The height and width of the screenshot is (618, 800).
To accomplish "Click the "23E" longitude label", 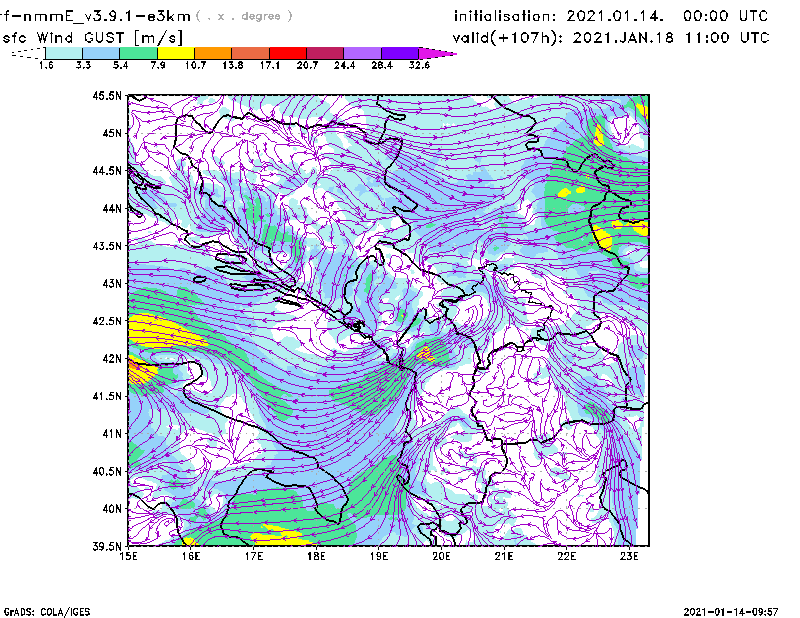I will point(629,556).
